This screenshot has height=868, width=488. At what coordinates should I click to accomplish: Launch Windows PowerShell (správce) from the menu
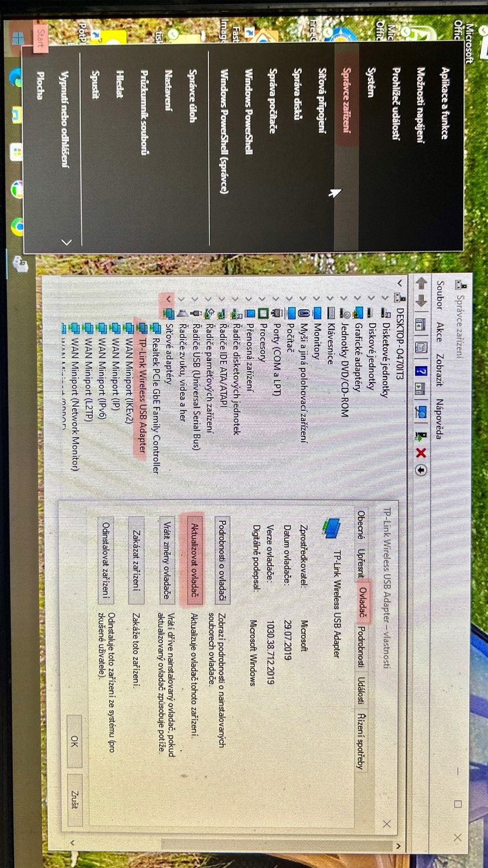224,131
